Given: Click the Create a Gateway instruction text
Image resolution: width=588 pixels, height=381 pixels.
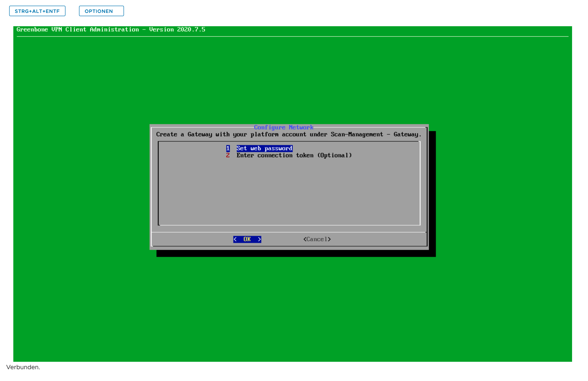Looking at the screenshot, I should pos(289,134).
